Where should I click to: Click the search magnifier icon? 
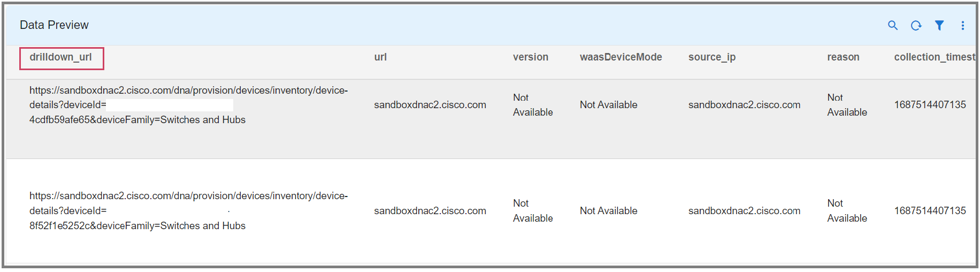[892, 25]
